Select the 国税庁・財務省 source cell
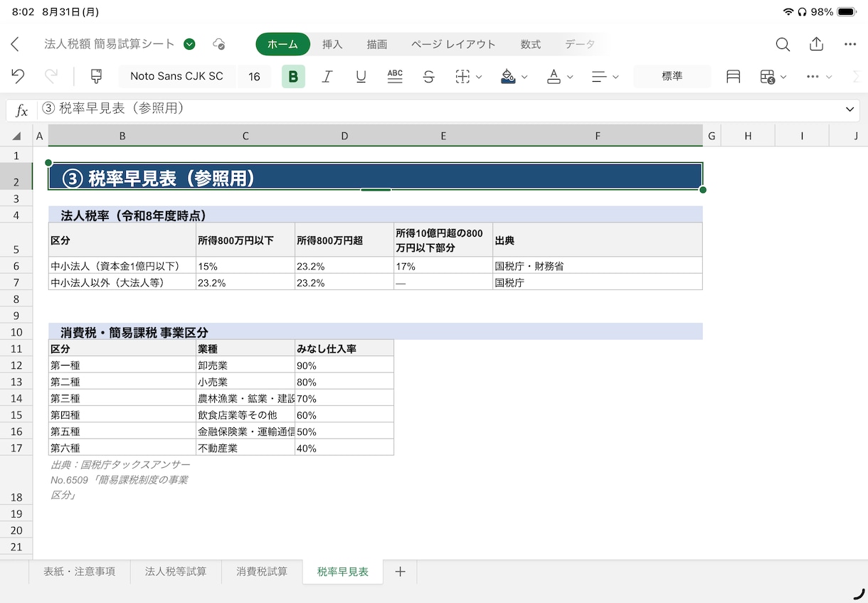This screenshot has width=868, height=603. (598, 266)
